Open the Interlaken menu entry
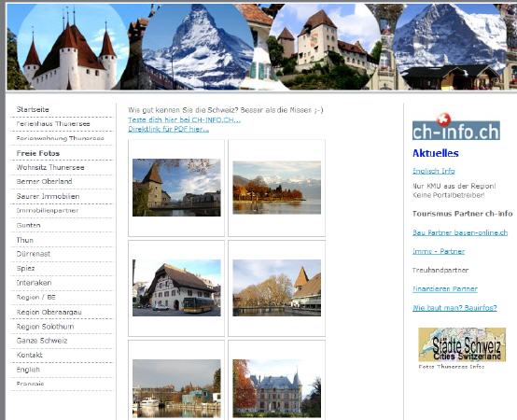This screenshot has height=420, width=517. 34,283
